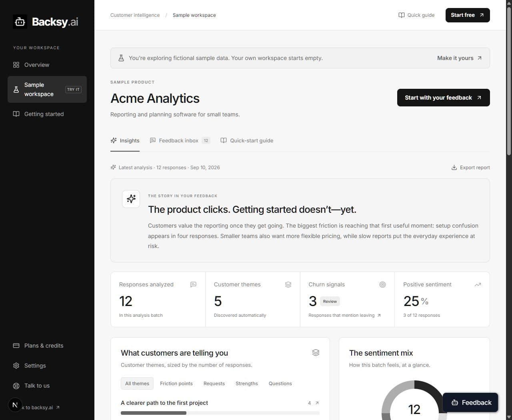The height and width of the screenshot is (420, 512).
Task: Open Overview in the sidebar
Action: 47,65
